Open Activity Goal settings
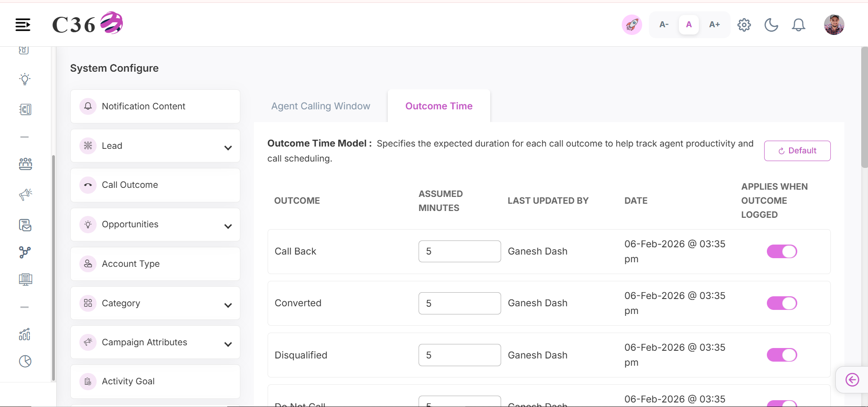 pyautogui.click(x=155, y=382)
